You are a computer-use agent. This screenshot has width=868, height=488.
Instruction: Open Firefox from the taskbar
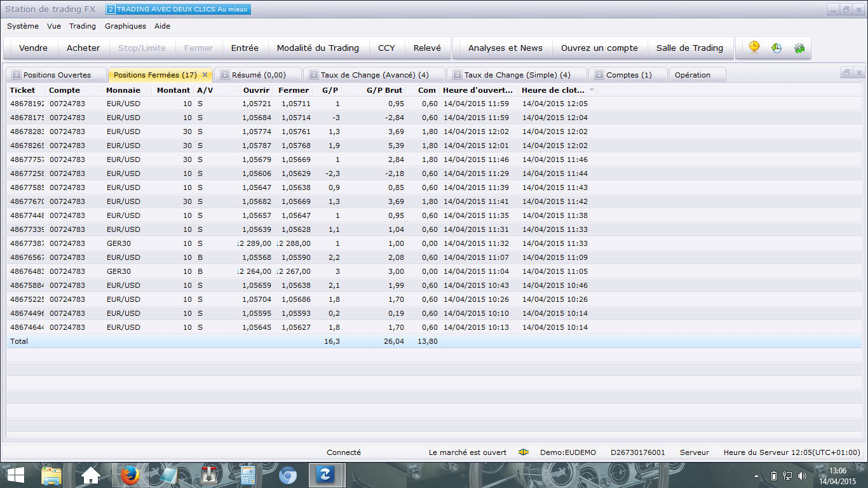(130, 475)
